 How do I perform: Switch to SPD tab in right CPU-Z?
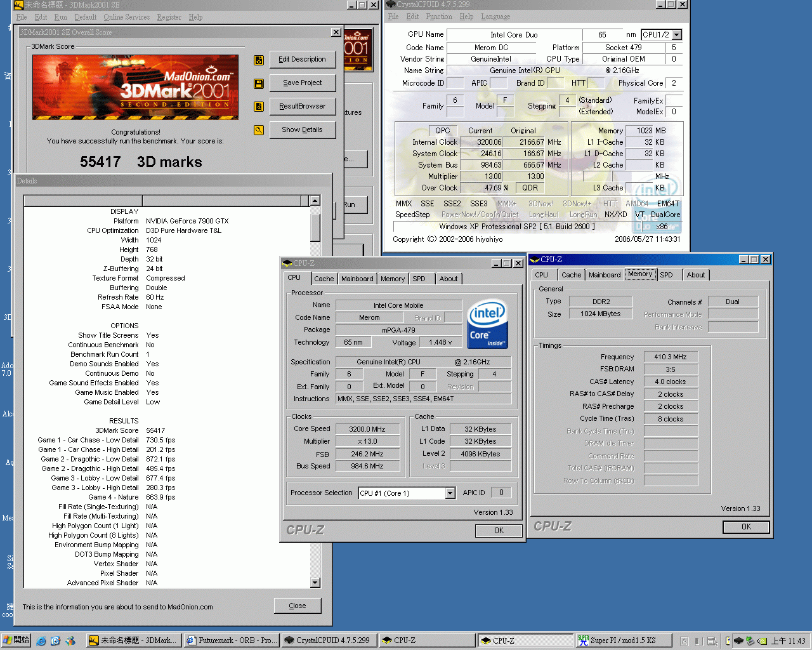[666, 275]
